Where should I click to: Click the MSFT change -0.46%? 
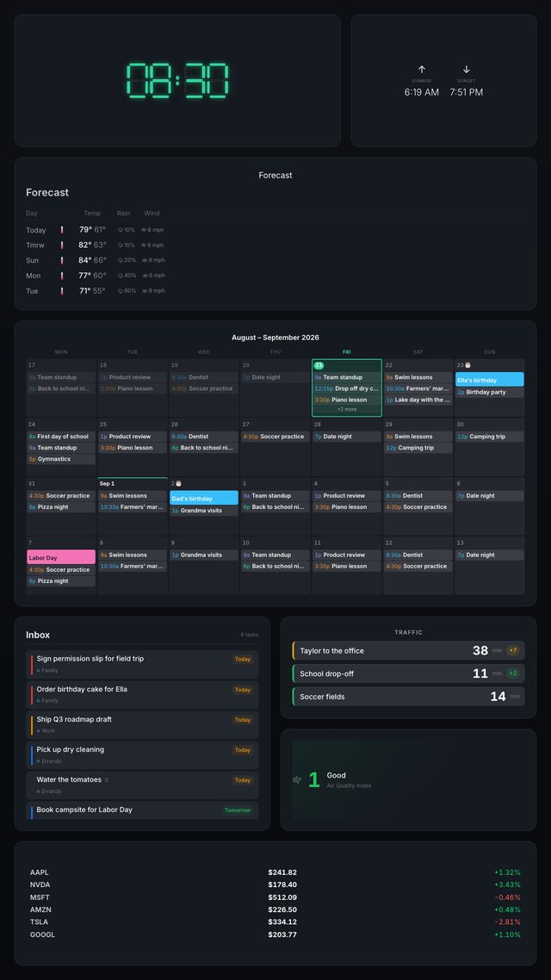pyautogui.click(x=508, y=897)
